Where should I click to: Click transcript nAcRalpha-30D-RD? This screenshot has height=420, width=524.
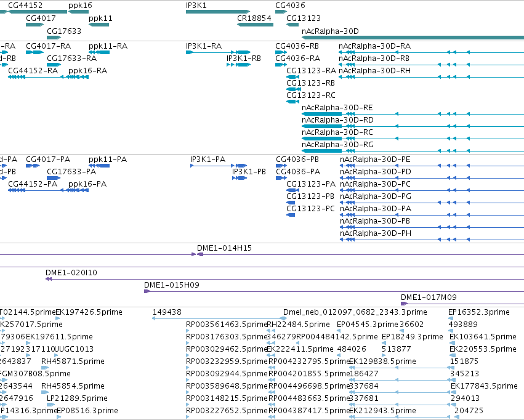(337, 120)
